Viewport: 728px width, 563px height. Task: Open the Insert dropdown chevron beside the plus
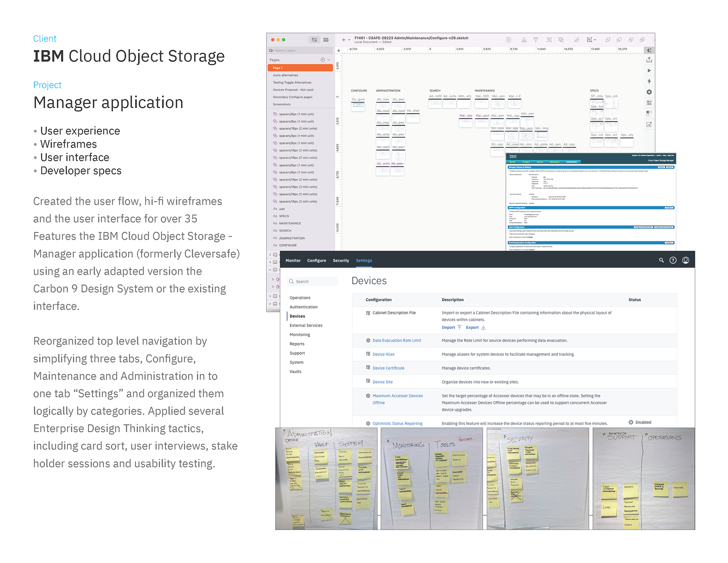[349, 40]
